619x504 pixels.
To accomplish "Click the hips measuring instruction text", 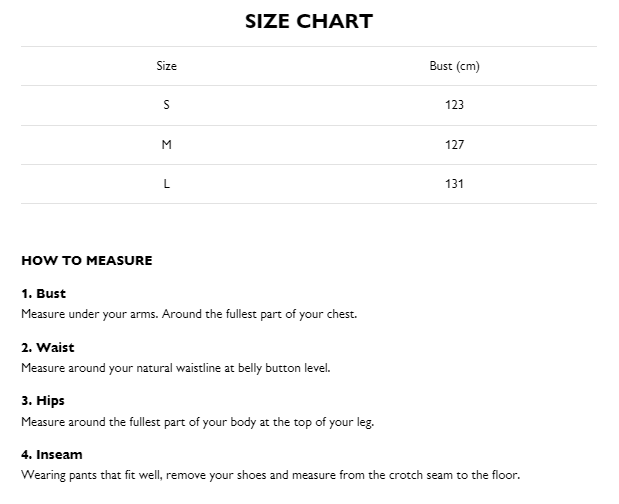I will pos(197,422).
